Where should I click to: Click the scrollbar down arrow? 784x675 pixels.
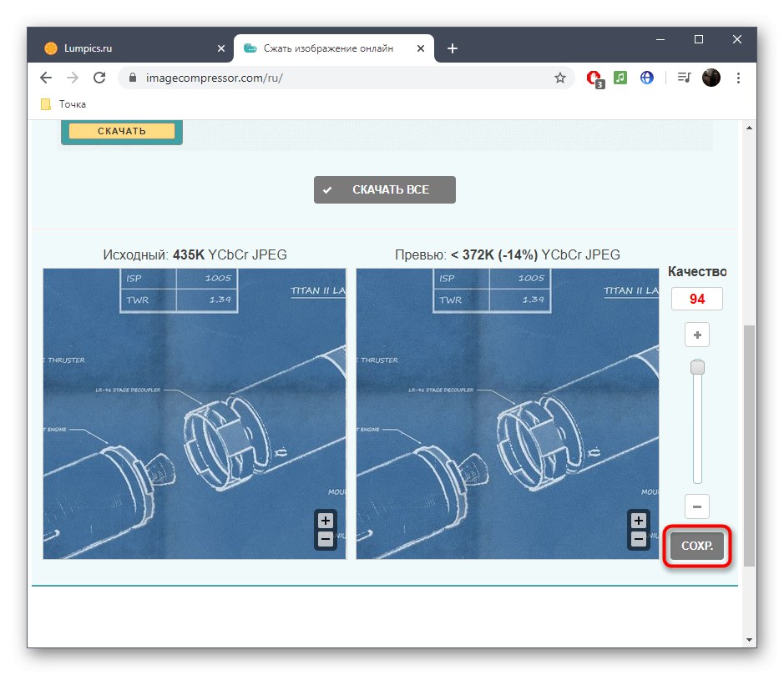[749, 639]
